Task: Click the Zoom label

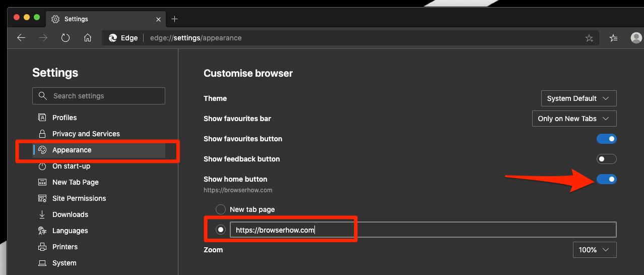Action: [x=213, y=250]
